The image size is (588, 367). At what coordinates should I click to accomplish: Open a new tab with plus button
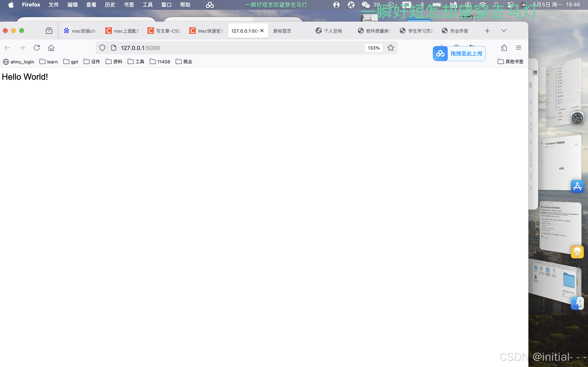point(487,31)
